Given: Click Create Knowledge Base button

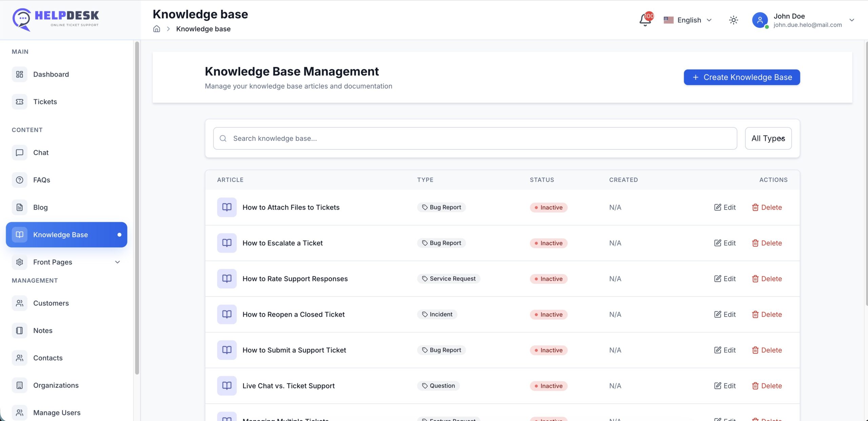Looking at the screenshot, I should [x=742, y=77].
